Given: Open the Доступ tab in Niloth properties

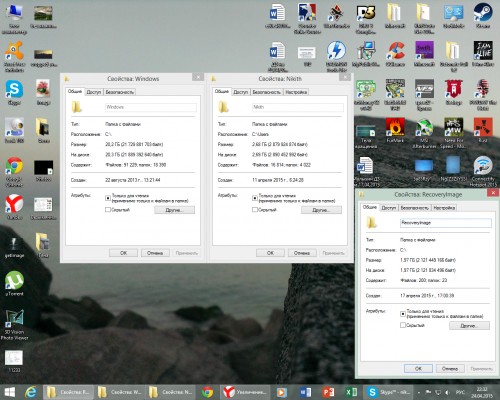Looking at the screenshot, I should (x=240, y=92).
